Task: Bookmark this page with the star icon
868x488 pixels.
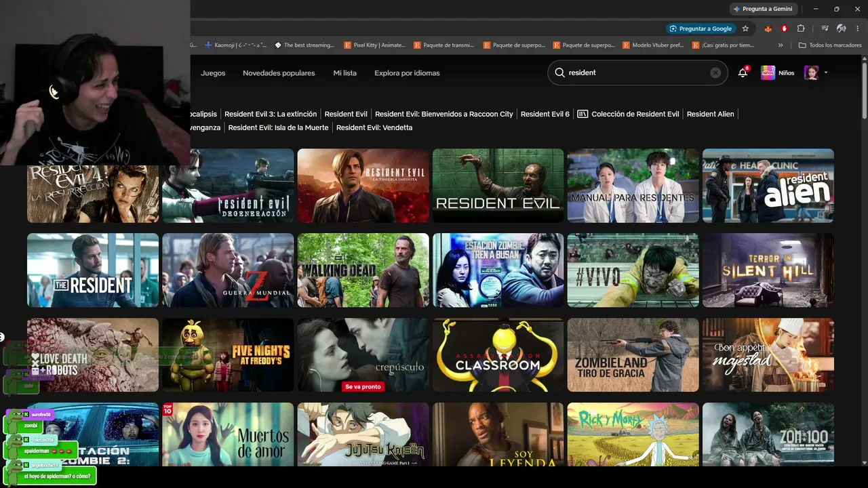Action: click(x=745, y=28)
